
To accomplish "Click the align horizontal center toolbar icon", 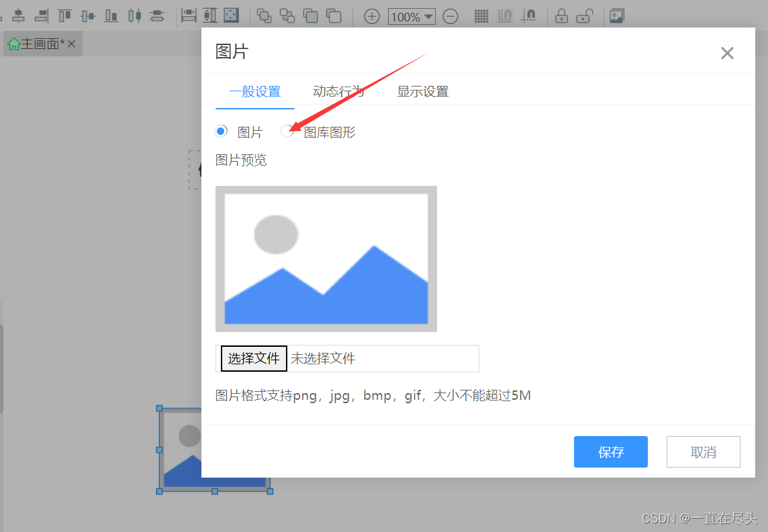I will (19, 15).
